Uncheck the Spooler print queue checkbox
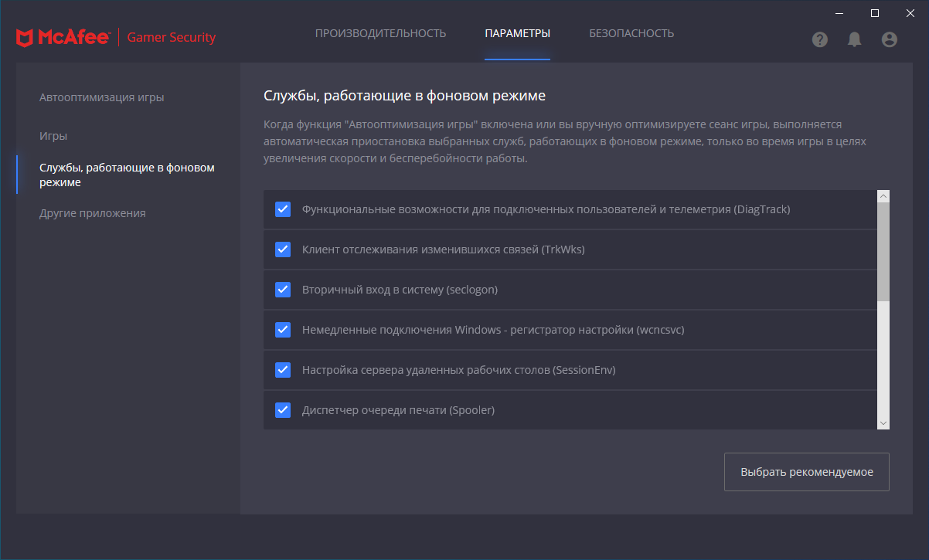The image size is (929, 560). click(x=283, y=410)
